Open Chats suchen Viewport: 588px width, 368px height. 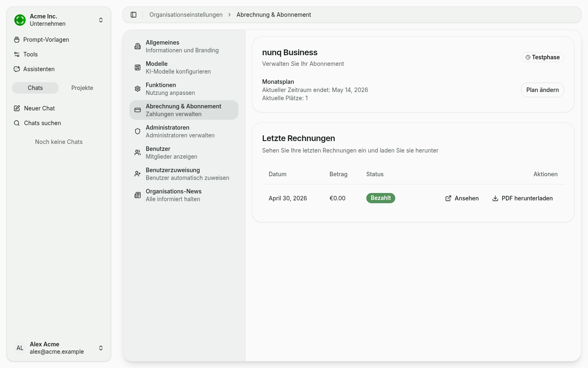pos(59,123)
